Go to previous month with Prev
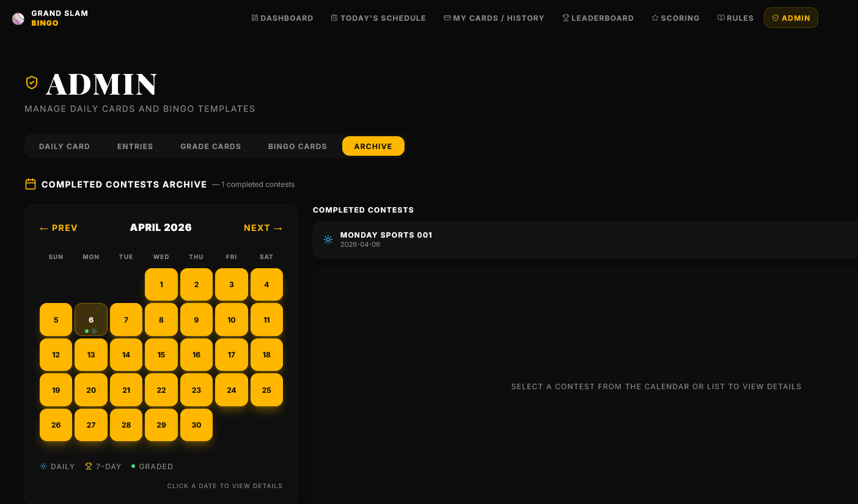 (x=59, y=228)
